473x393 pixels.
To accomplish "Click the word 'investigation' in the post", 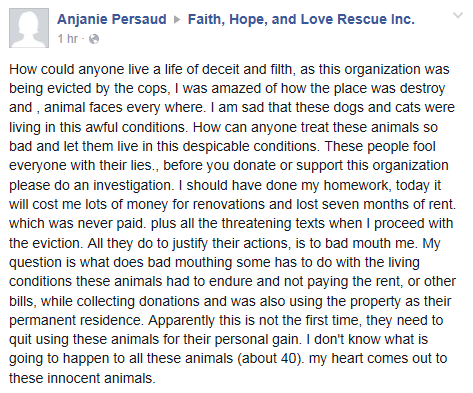I will (133, 185).
